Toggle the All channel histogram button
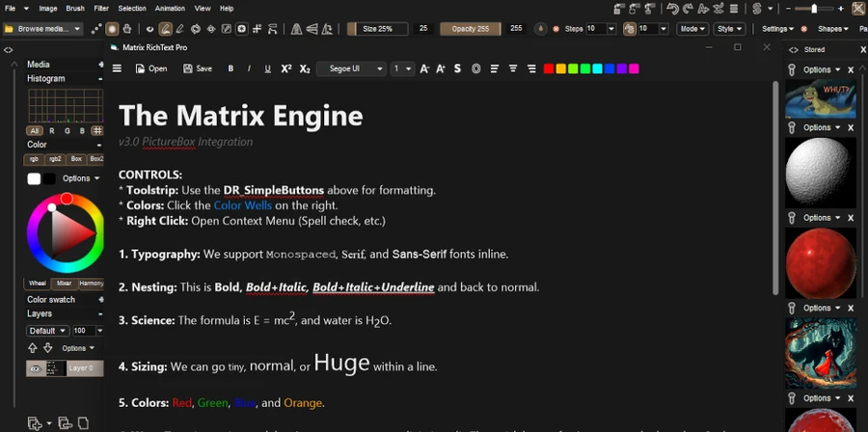This screenshot has width=868, height=432. point(35,130)
